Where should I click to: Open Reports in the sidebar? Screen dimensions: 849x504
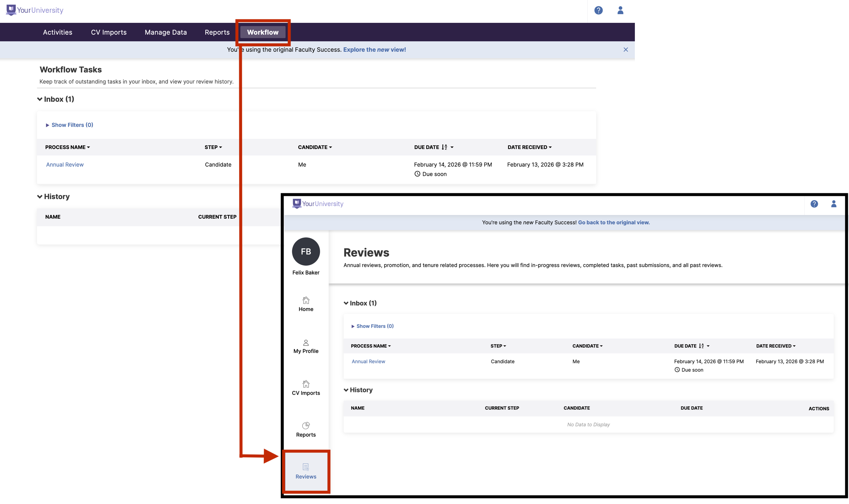pyautogui.click(x=306, y=430)
